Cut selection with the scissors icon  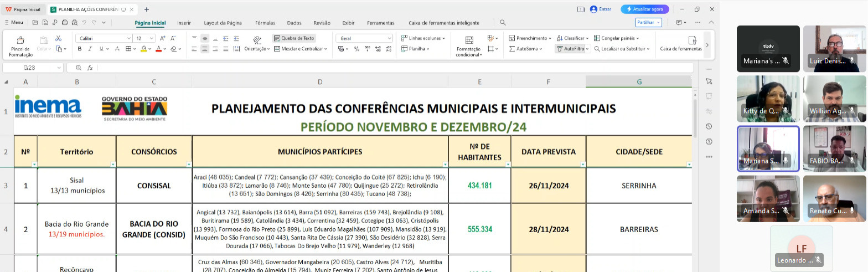pos(58,38)
